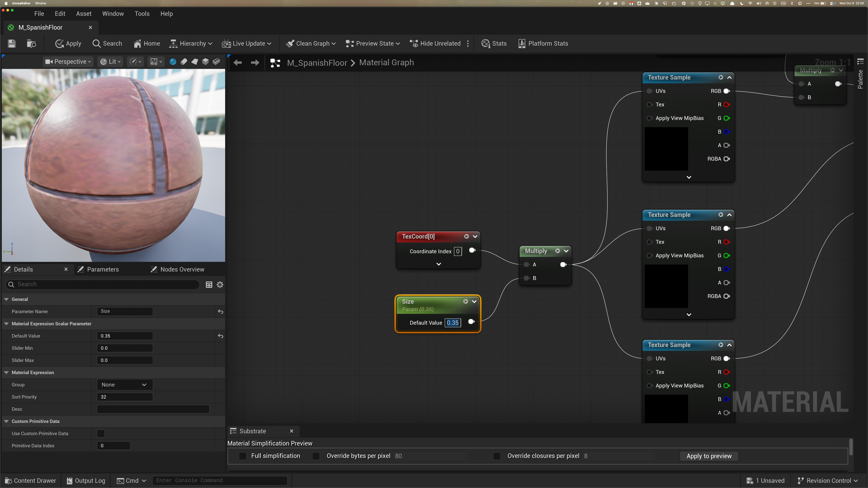Reset Default Value to default

[x=221, y=336]
